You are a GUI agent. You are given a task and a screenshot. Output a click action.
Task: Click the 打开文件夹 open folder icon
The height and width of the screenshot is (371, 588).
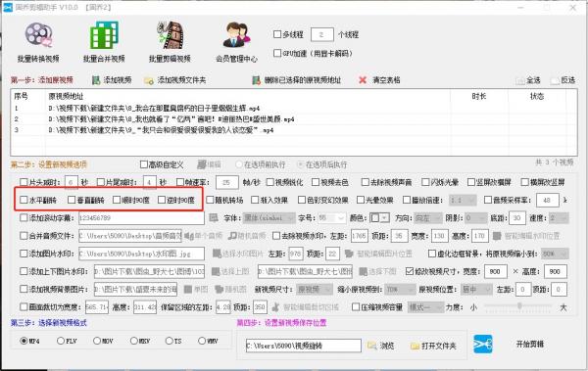[x=415, y=346]
